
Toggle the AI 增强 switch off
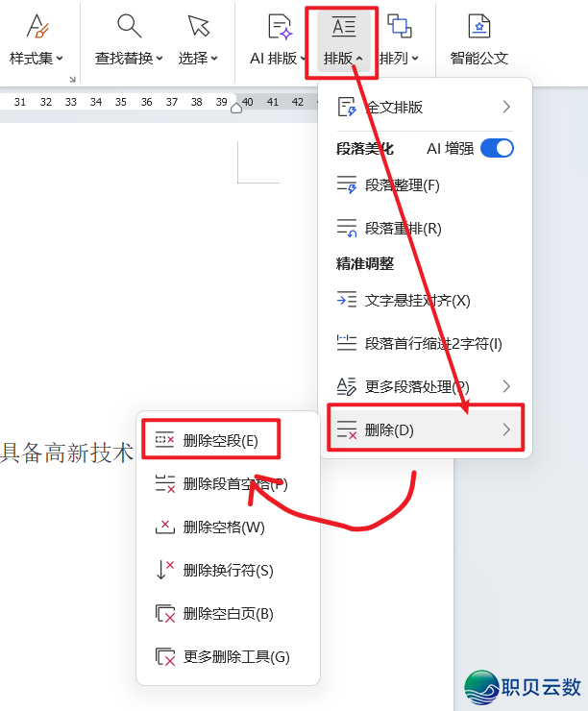pyautogui.click(x=497, y=148)
